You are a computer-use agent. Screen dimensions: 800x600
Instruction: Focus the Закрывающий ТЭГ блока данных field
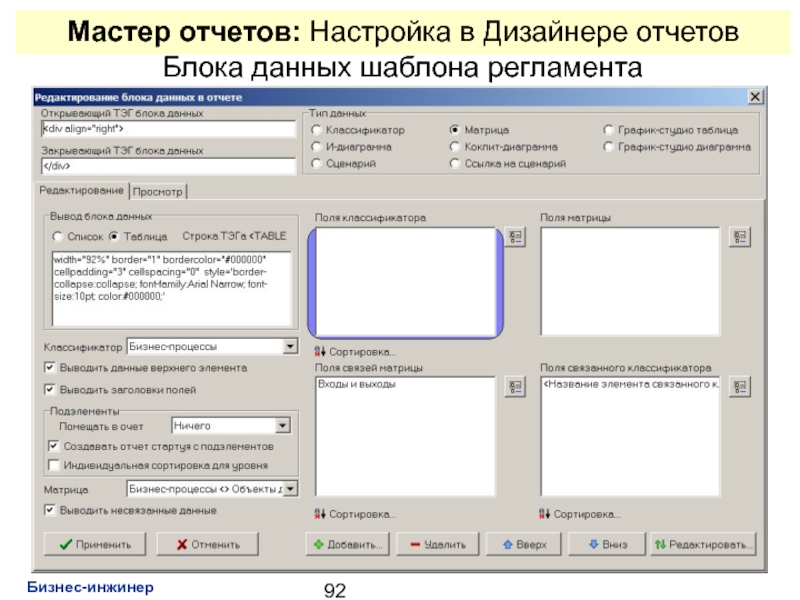(168, 166)
